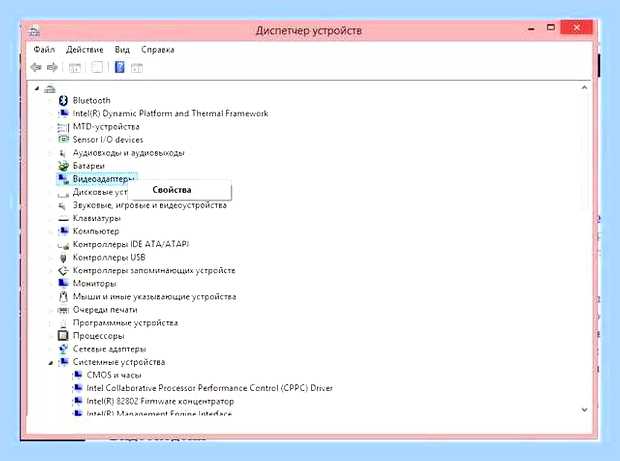Click the scroll up arrow of tree

584,87
